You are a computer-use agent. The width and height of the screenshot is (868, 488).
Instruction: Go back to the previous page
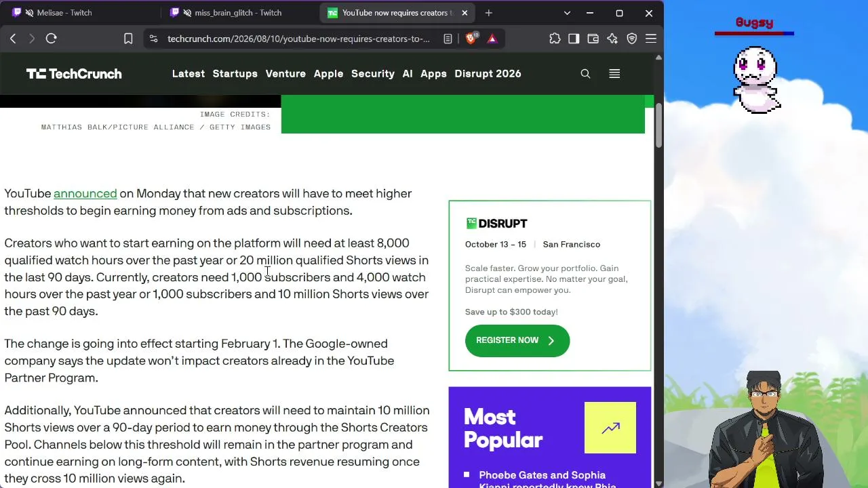click(x=13, y=39)
